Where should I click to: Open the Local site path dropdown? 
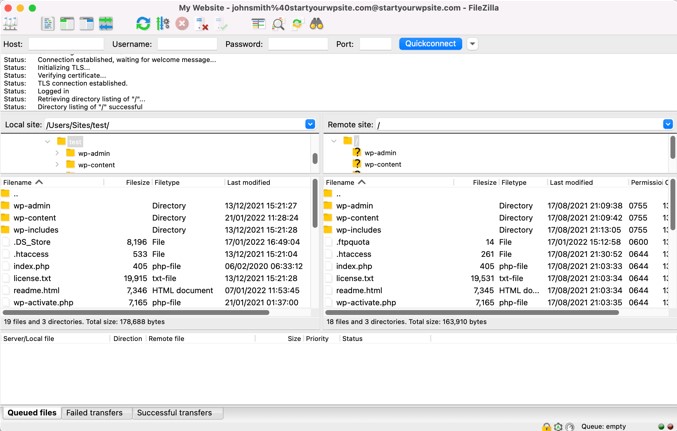[x=310, y=125]
